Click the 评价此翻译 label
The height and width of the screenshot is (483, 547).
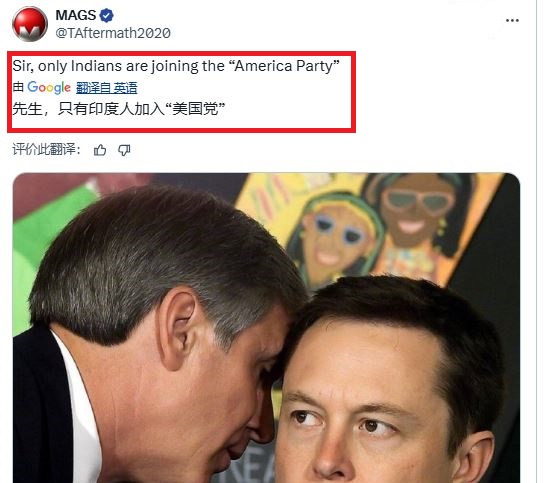coord(47,149)
